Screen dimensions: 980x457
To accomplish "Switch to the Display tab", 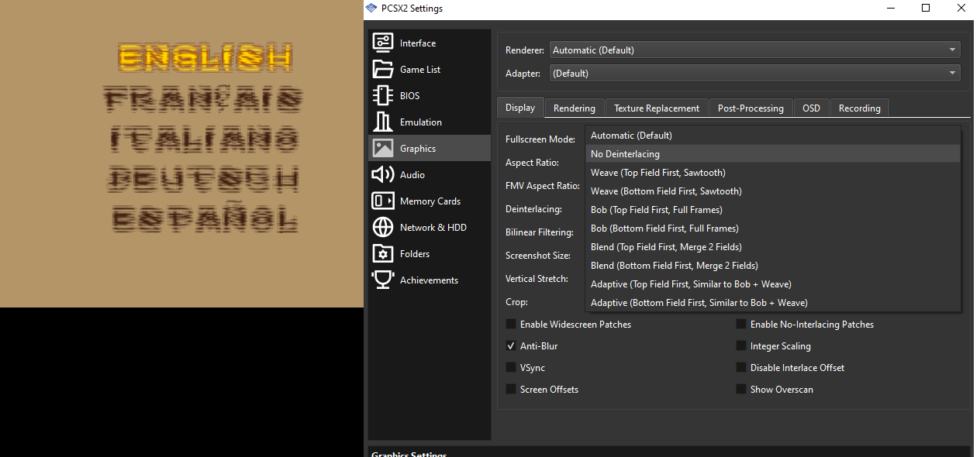I will [520, 108].
